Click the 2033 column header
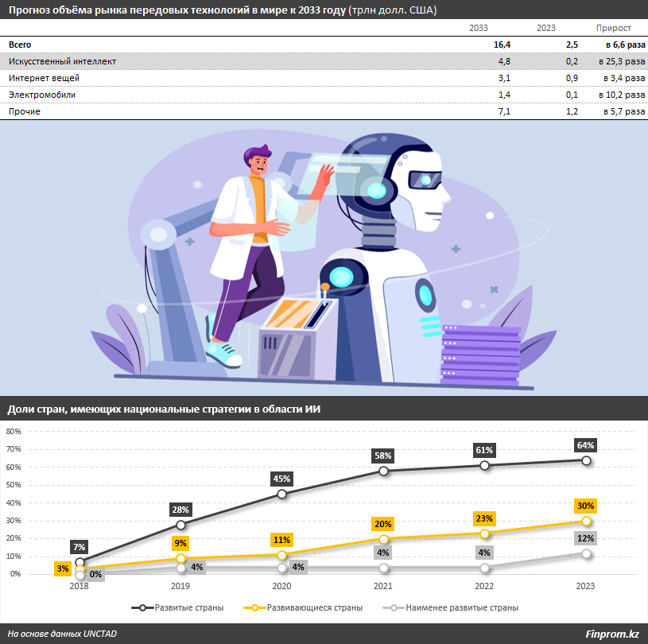The image size is (648, 644). (479, 28)
